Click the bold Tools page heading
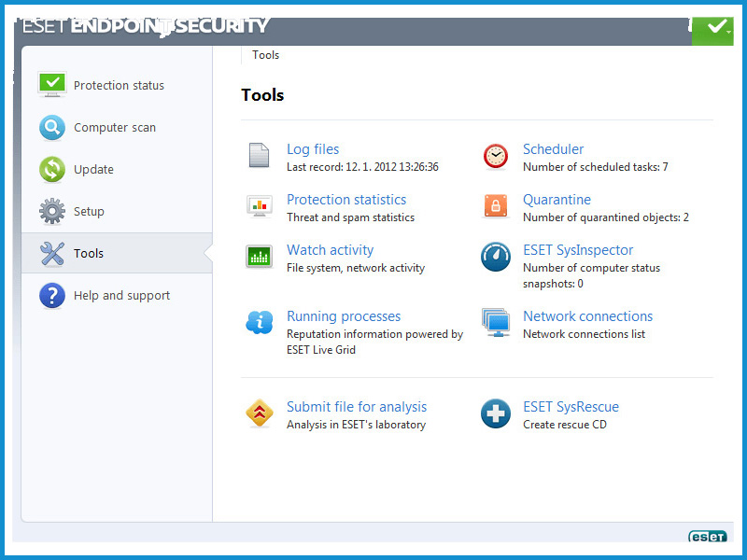This screenshot has height=560, width=747. coord(262,95)
